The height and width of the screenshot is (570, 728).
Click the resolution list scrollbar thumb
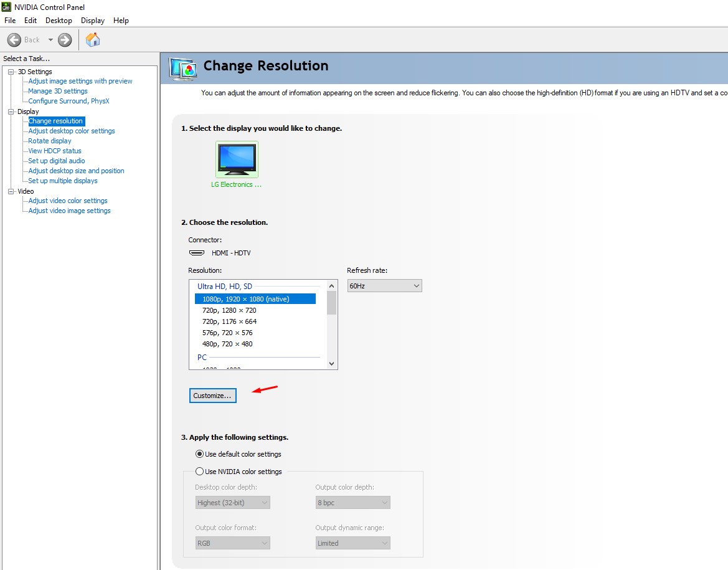[331, 303]
